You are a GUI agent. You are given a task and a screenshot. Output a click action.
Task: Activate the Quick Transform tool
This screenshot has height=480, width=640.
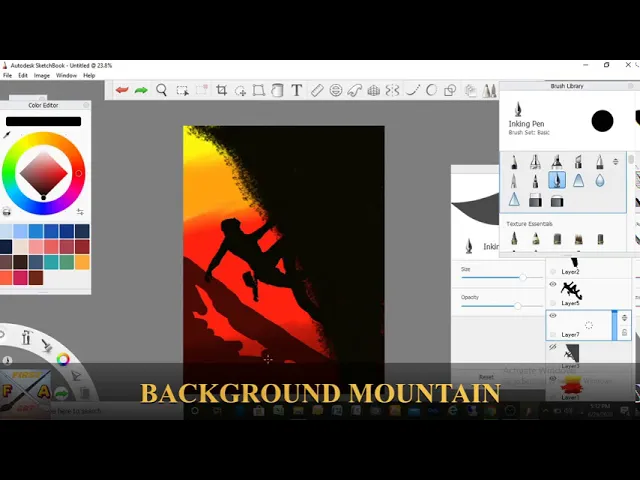click(240, 90)
